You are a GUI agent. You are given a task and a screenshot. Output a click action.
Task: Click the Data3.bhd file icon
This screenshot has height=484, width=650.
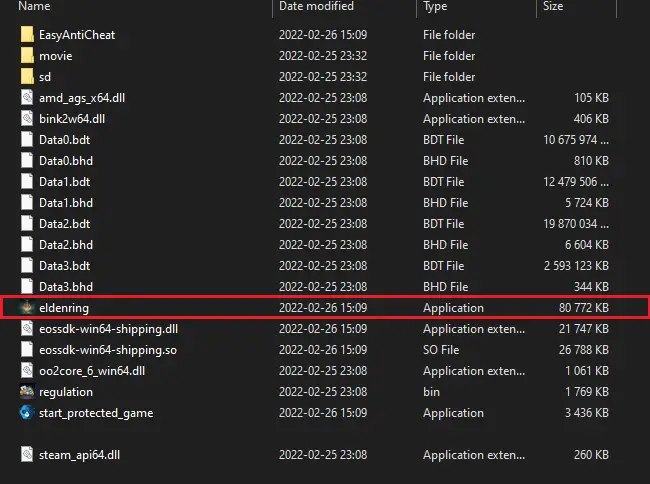pyautogui.click(x=27, y=287)
